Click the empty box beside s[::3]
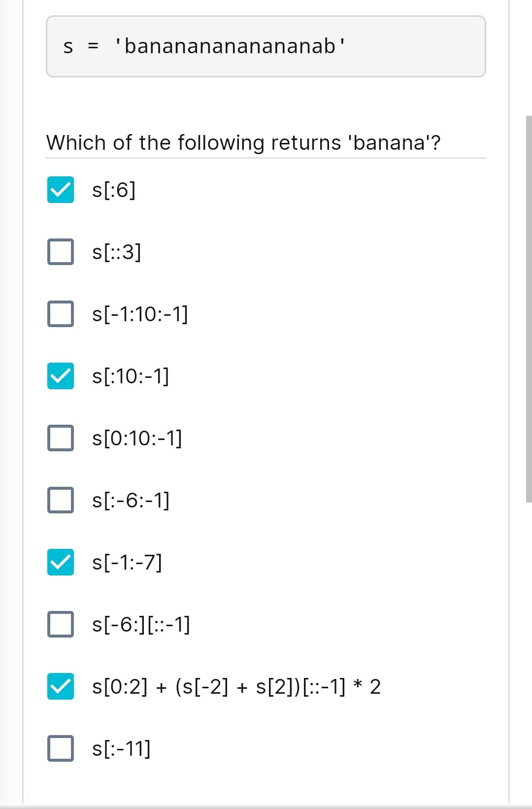The width and height of the screenshot is (532, 809). tap(60, 253)
